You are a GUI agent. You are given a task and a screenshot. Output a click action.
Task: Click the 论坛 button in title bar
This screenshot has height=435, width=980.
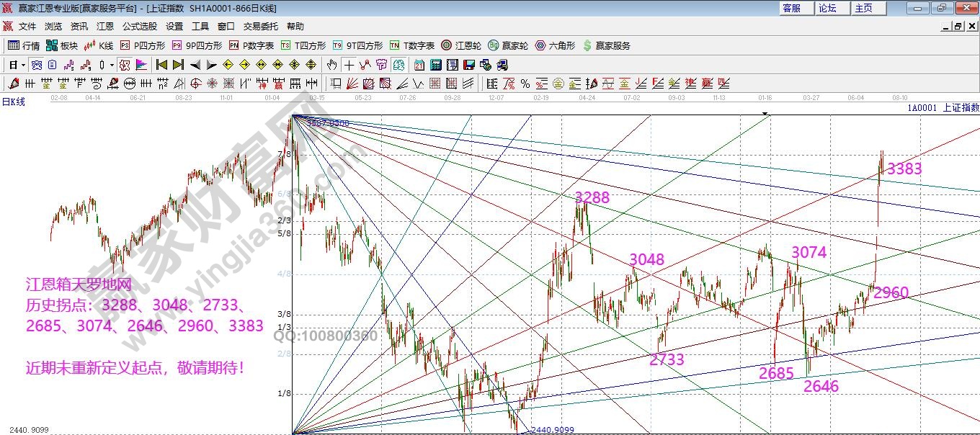coord(827,8)
